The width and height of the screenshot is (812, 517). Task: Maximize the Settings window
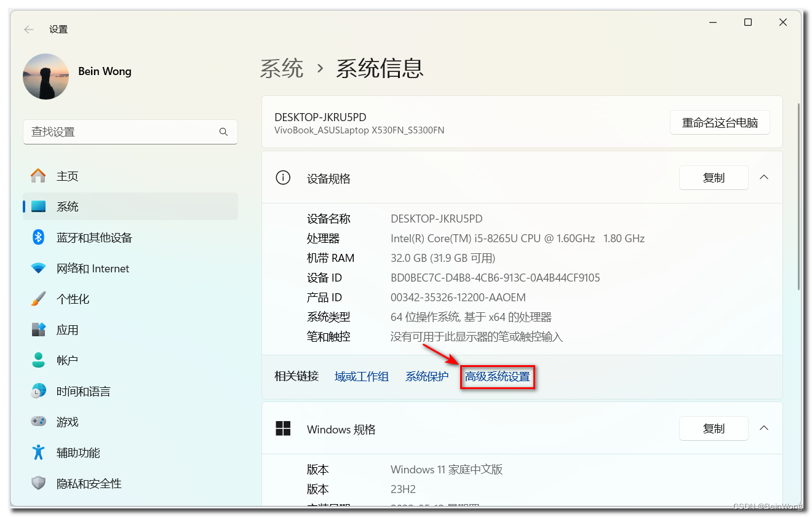point(748,22)
